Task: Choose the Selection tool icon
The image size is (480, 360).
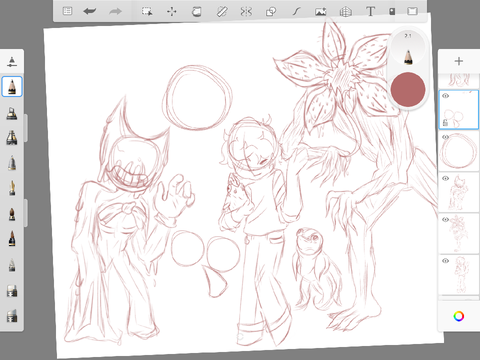Action: 147,12
